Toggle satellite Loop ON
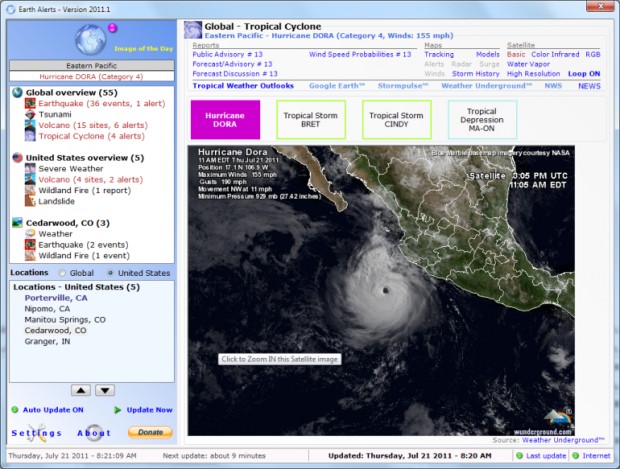The image size is (620, 469). pos(584,74)
